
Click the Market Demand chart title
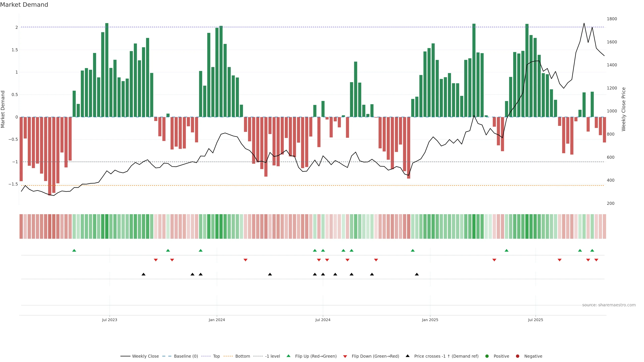(24, 5)
